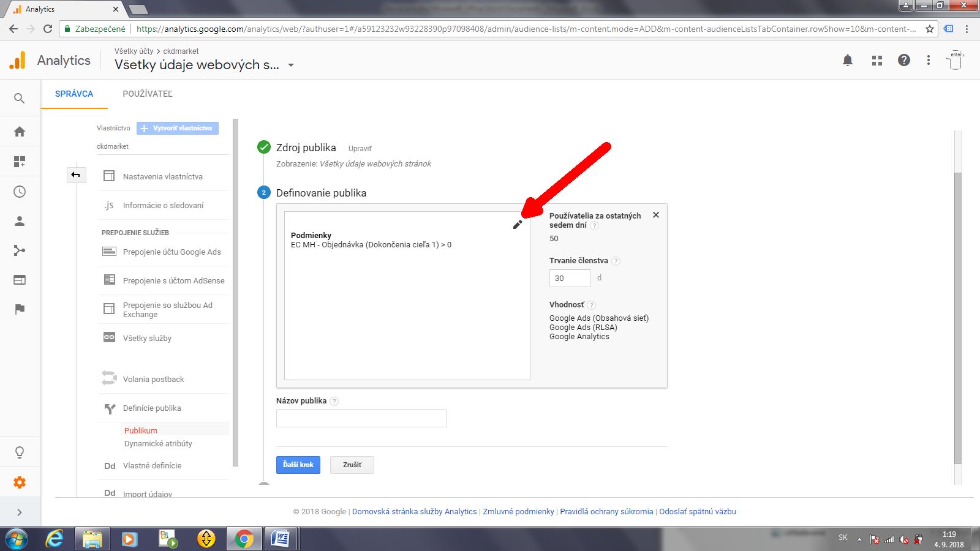Open File Explorer from taskbar
This screenshot has width=980, height=551.
[x=92, y=539]
